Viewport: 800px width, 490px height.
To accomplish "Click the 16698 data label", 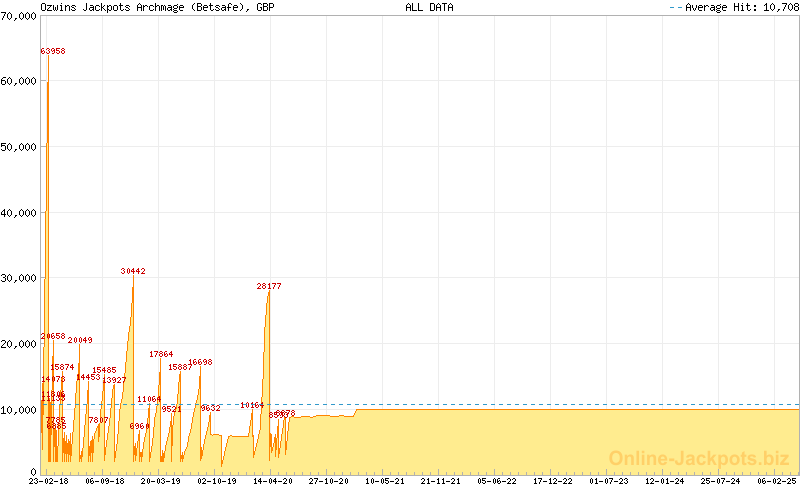I will click(200, 362).
